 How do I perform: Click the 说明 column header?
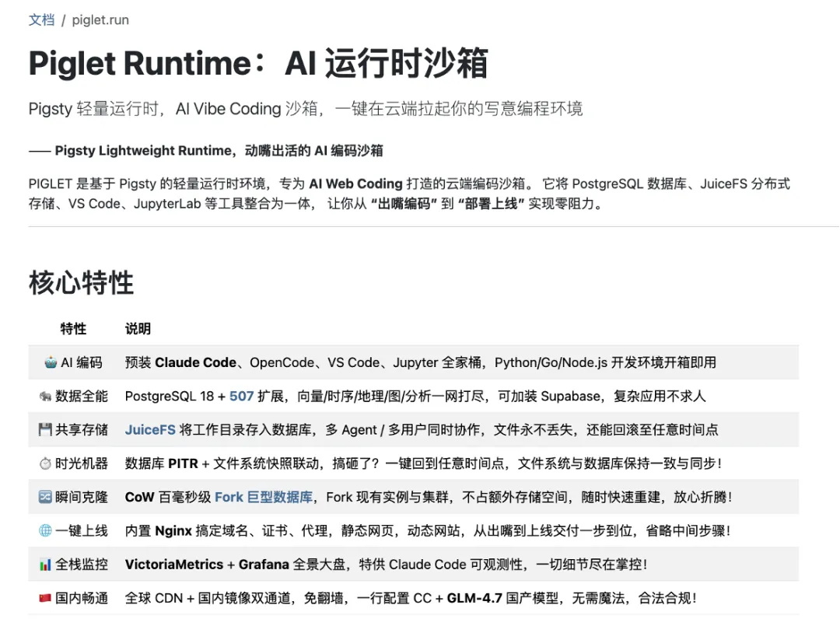coord(138,329)
